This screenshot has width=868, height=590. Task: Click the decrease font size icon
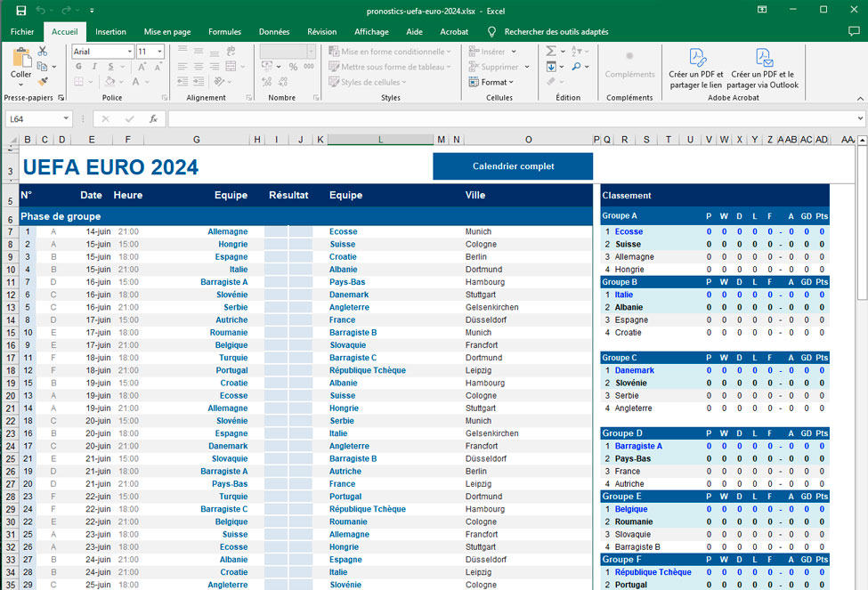tap(158, 67)
